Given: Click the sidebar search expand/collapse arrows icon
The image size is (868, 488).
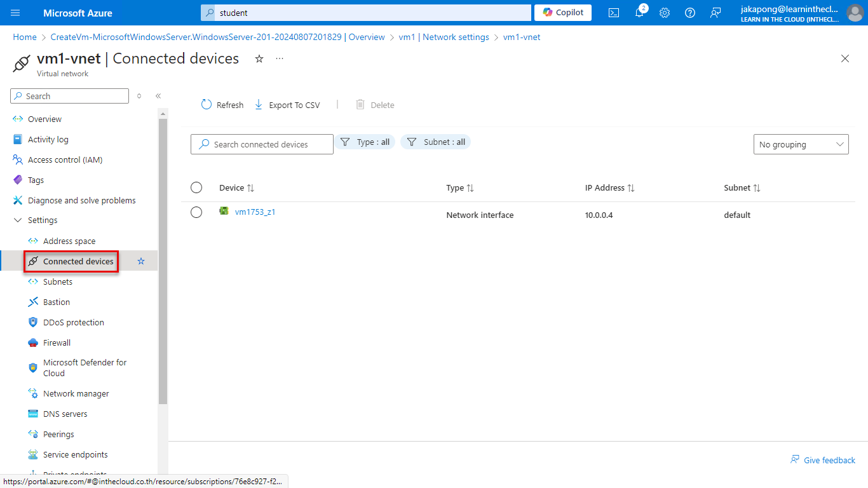Looking at the screenshot, I should coord(139,96).
